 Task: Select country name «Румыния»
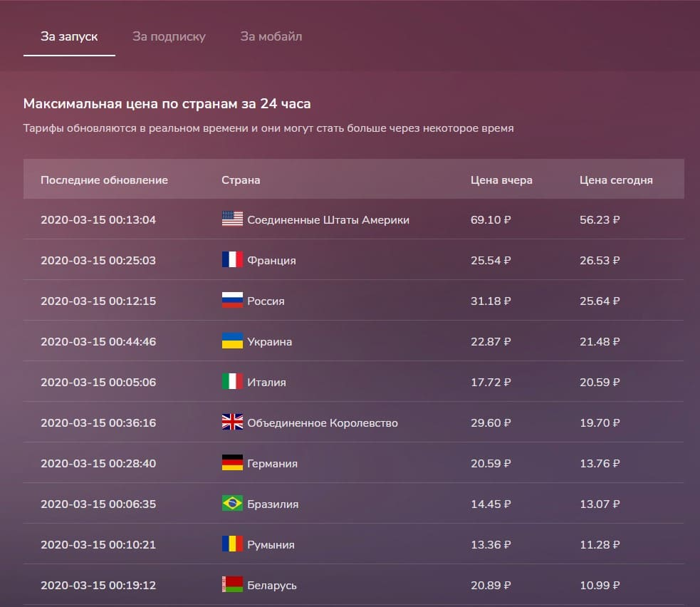coord(271,545)
